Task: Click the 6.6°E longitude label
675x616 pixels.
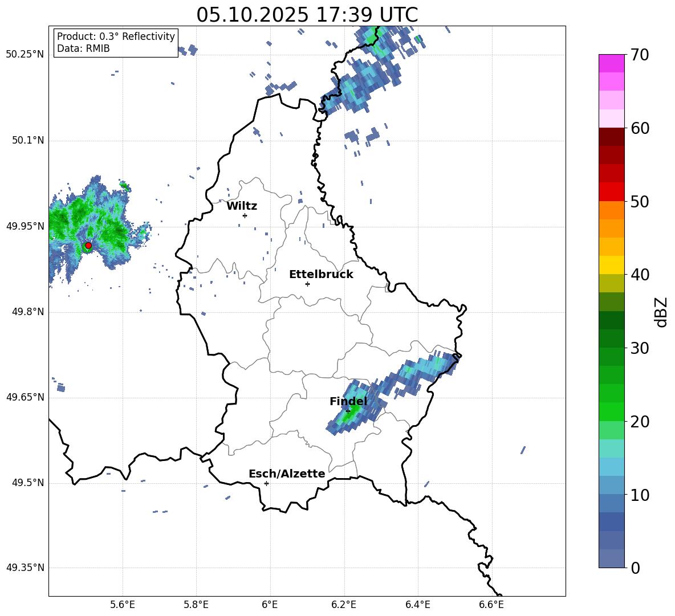Action: [x=491, y=605]
